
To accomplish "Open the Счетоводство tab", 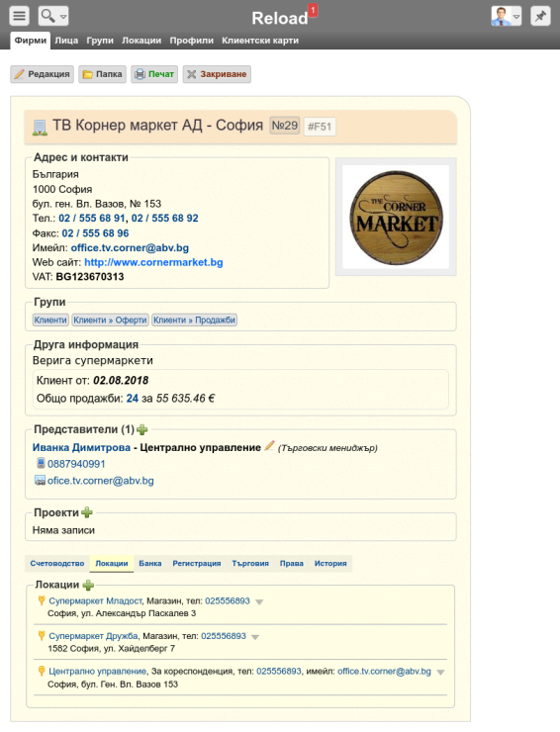I will click(57, 564).
